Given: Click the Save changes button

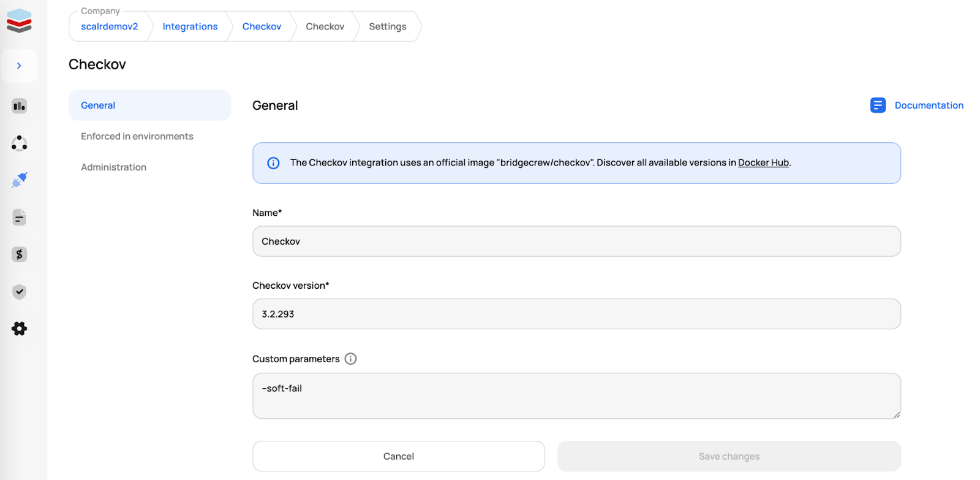Looking at the screenshot, I should (729, 456).
